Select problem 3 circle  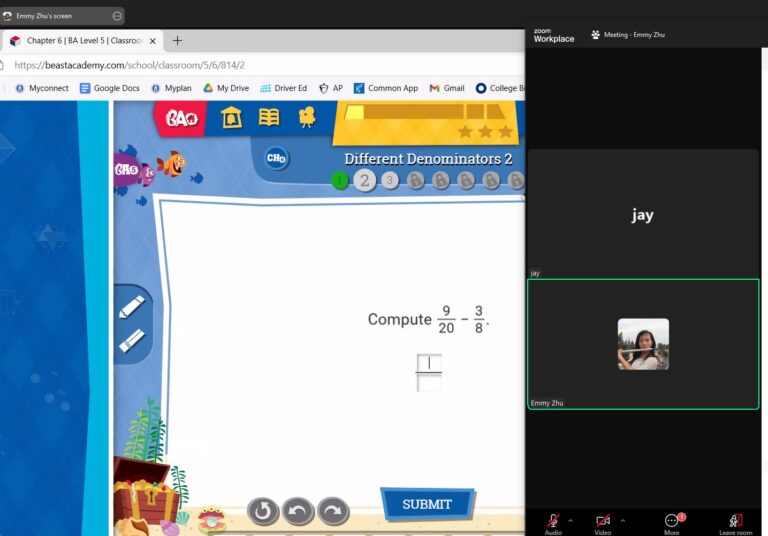[x=390, y=180]
